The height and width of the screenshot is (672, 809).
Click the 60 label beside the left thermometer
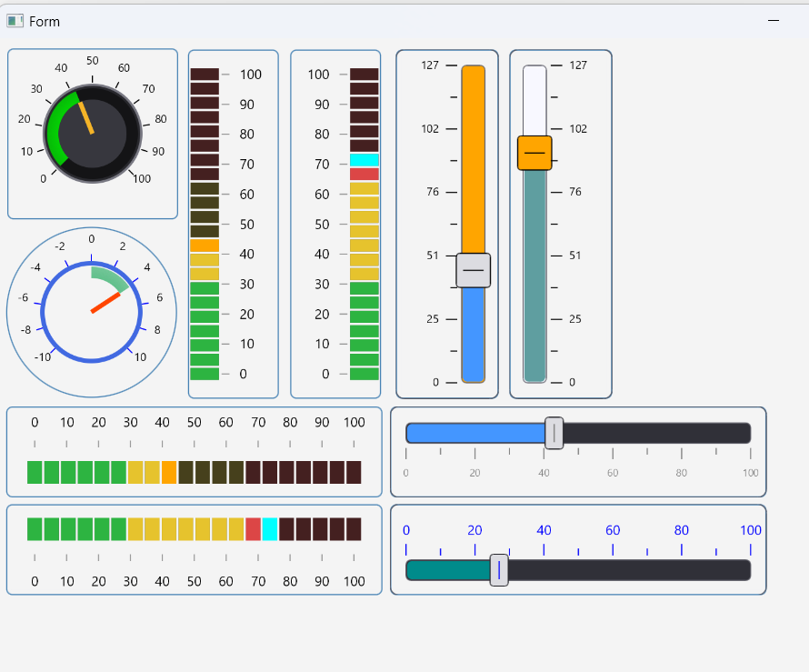pyautogui.click(x=246, y=194)
